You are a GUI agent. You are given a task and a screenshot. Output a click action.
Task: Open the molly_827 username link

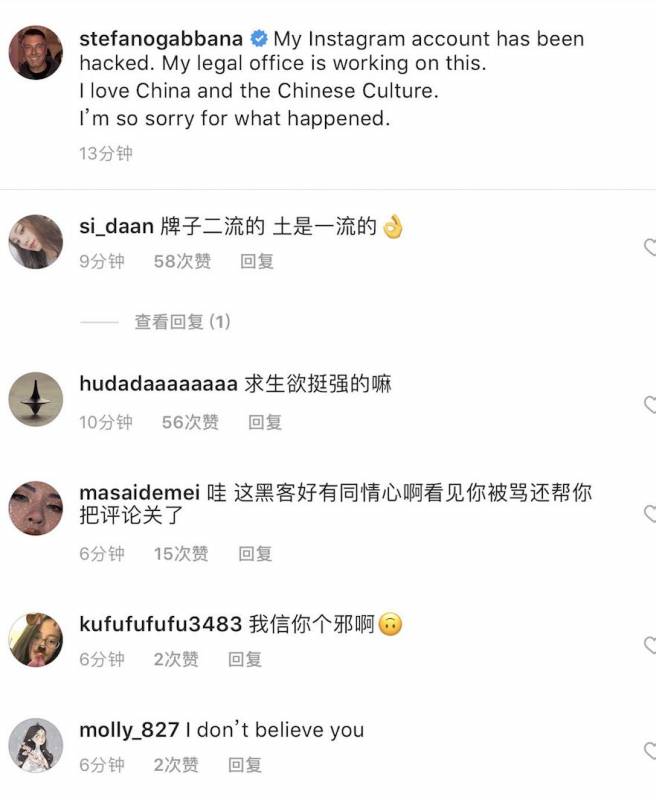click(x=129, y=730)
